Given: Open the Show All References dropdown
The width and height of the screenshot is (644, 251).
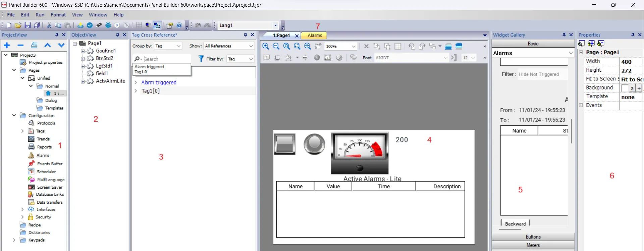Looking at the screenshot, I should 251,46.
